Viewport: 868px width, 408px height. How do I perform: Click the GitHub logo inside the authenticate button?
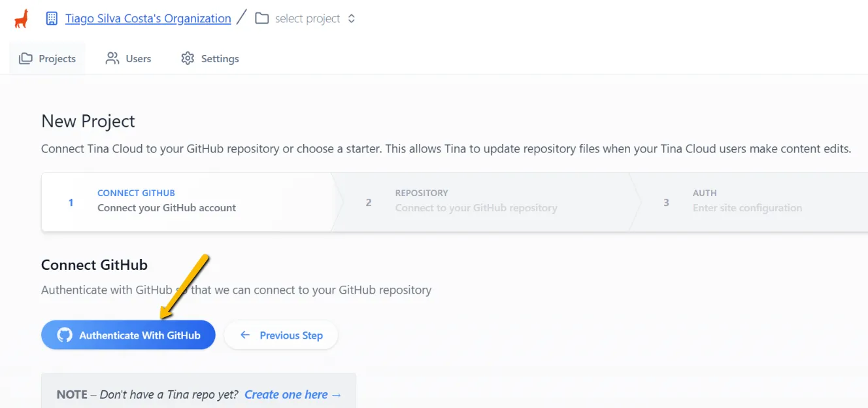[x=64, y=335]
